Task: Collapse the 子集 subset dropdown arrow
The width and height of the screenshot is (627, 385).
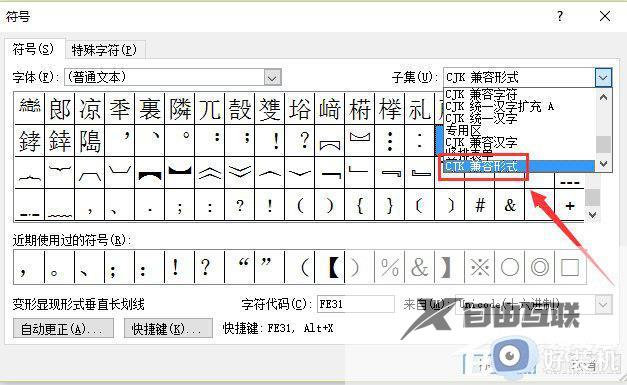Action: [x=603, y=77]
